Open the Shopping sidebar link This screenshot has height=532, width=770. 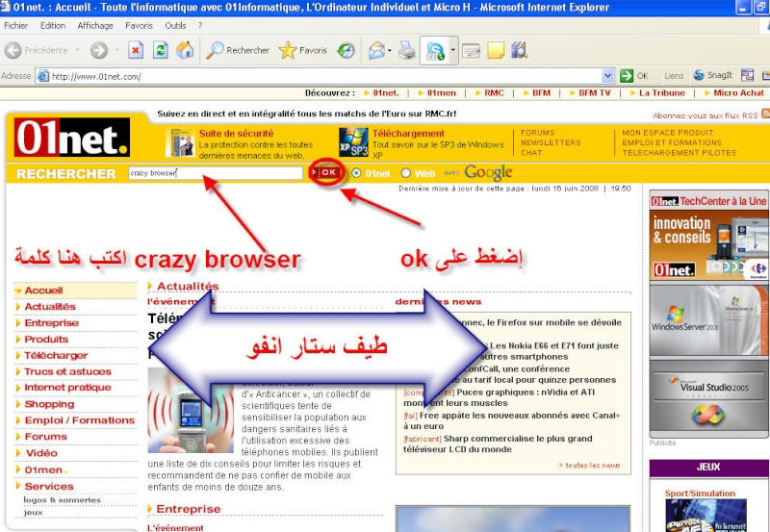point(49,404)
